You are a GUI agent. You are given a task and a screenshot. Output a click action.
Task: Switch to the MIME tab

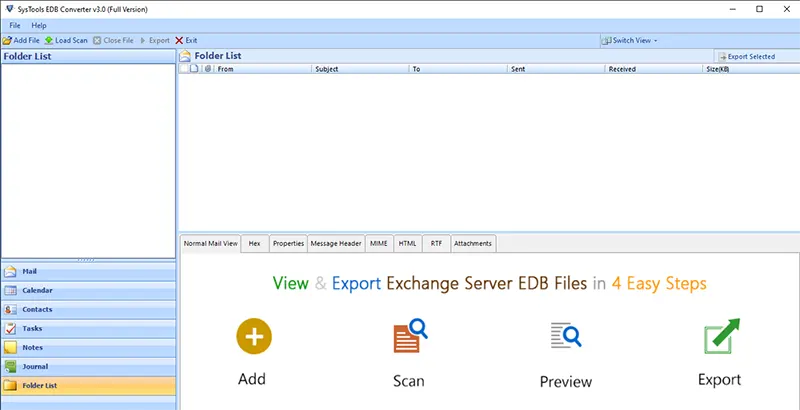(379, 244)
